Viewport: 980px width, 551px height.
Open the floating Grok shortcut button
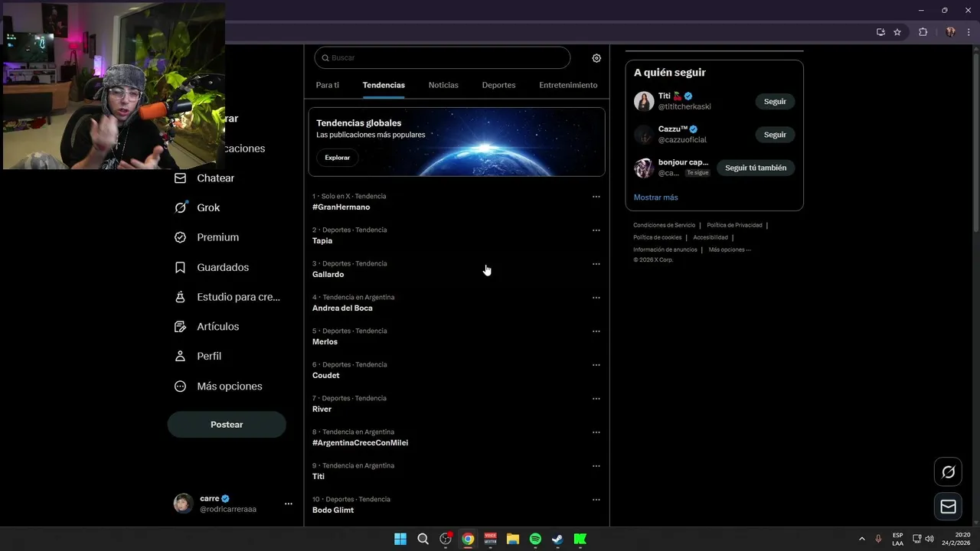[948, 472]
